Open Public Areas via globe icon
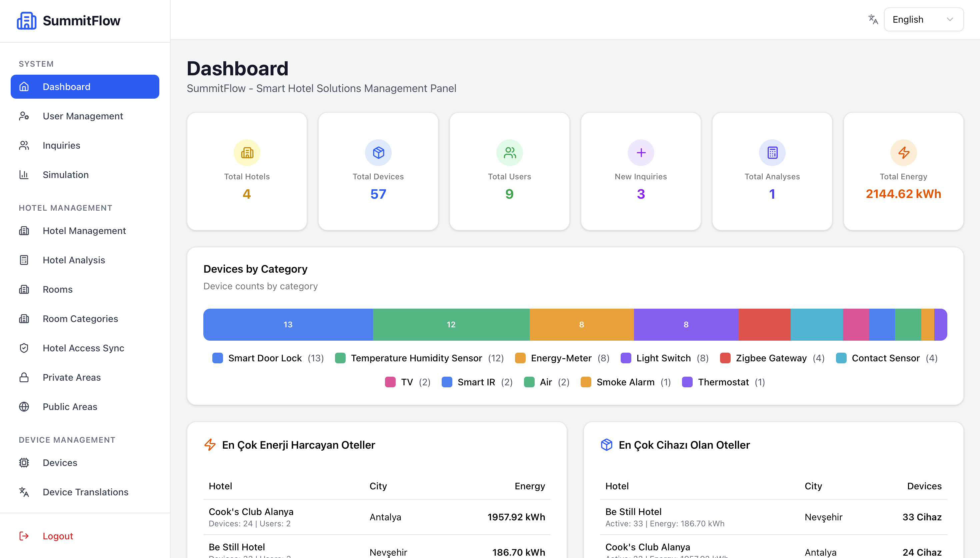The height and width of the screenshot is (558, 980). [x=24, y=407]
